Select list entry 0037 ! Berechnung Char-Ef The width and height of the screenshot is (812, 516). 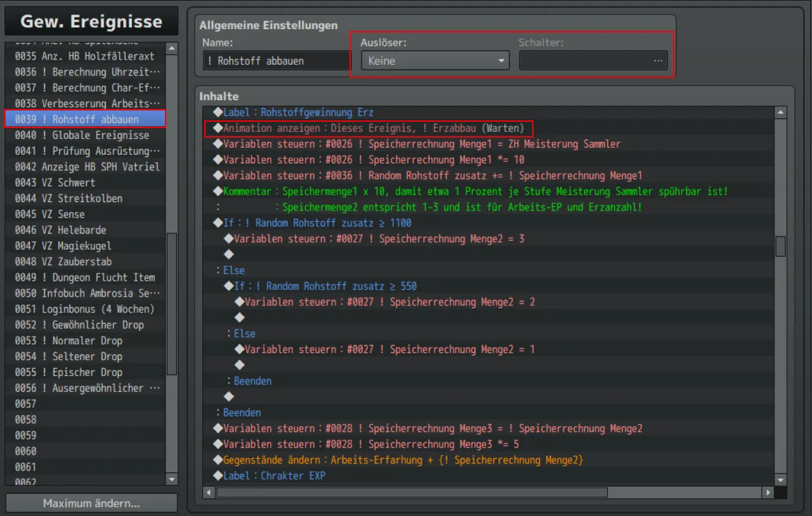coord(85,87)
